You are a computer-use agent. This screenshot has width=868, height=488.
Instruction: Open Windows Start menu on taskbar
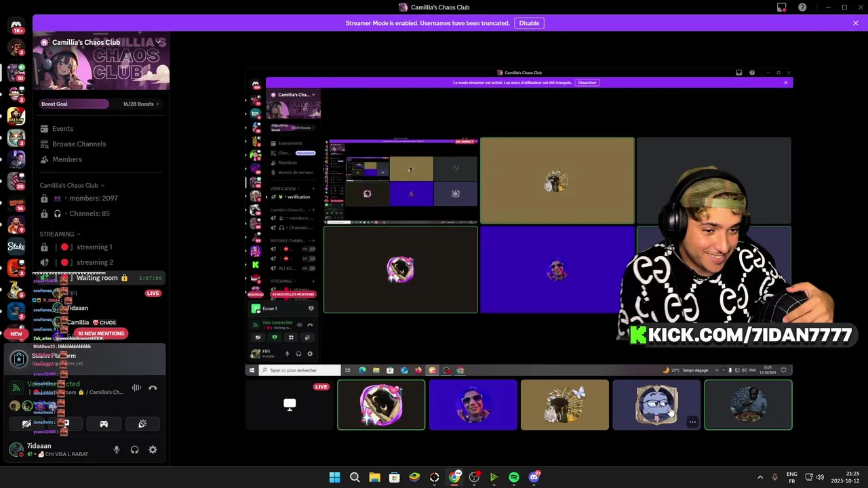[x=334, y=477]
